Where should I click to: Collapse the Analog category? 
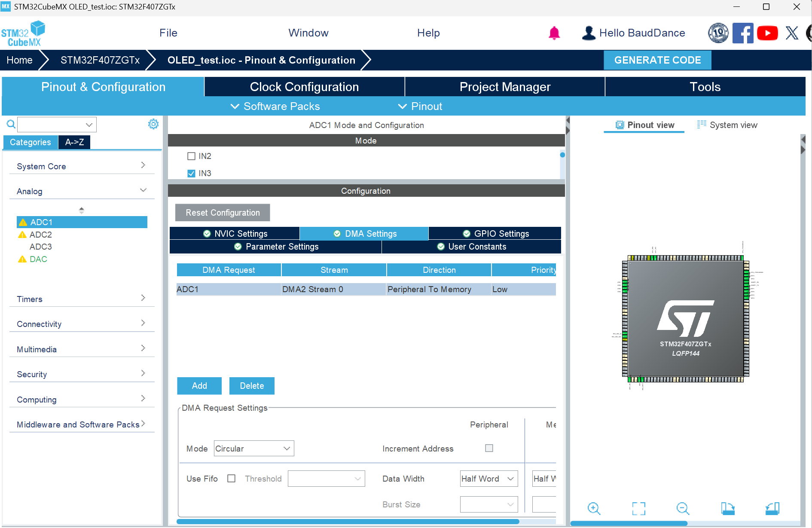(82, 191)
